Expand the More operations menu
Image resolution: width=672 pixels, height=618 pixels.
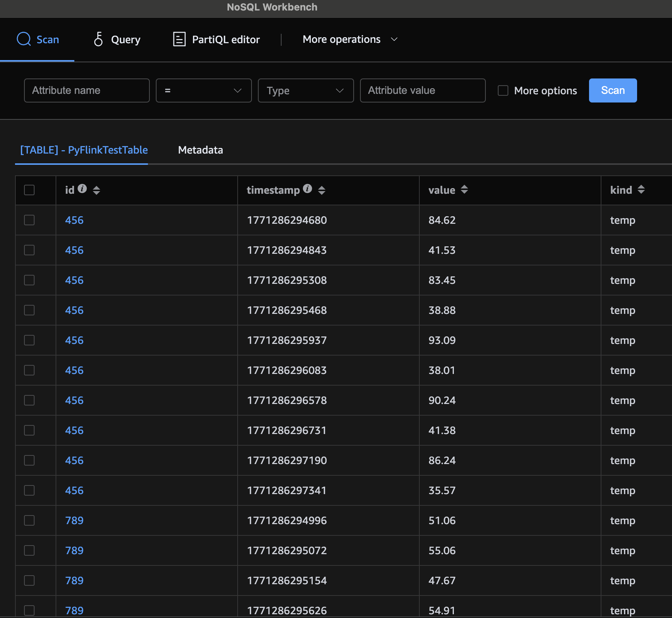350,39
